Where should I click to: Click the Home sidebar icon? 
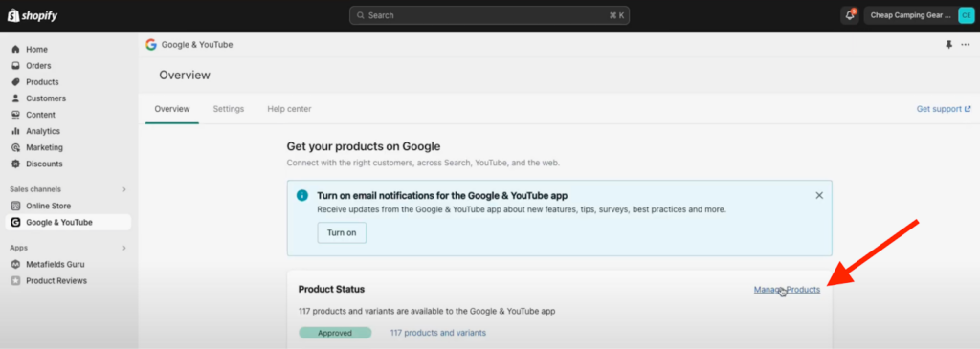click(x=15, y=50)
